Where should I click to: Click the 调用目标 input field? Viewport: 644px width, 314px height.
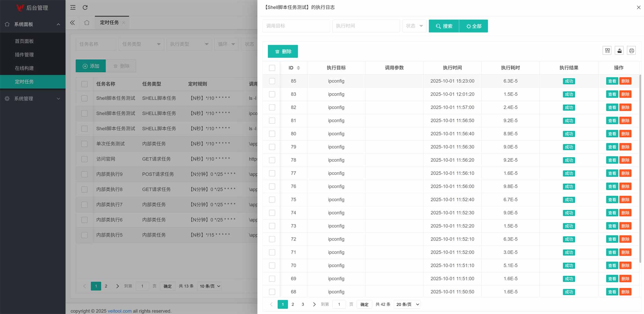pyautogui.click(x=296, y=26)
